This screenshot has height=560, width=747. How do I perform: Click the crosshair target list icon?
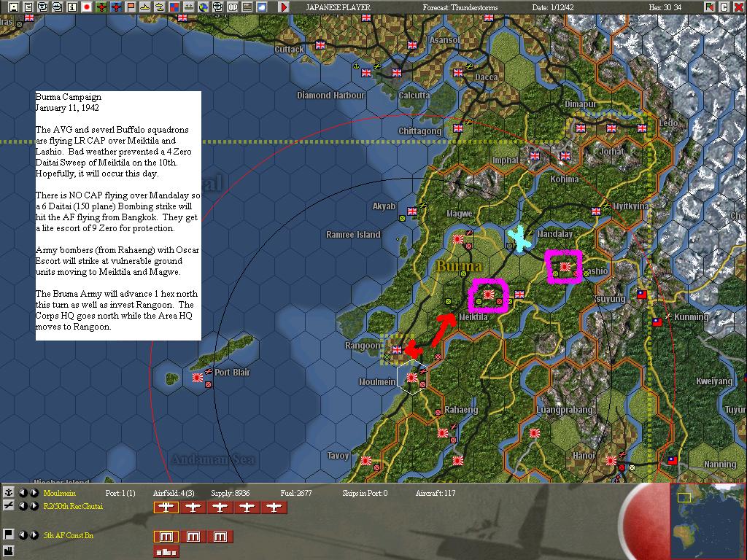pos(217,7)
